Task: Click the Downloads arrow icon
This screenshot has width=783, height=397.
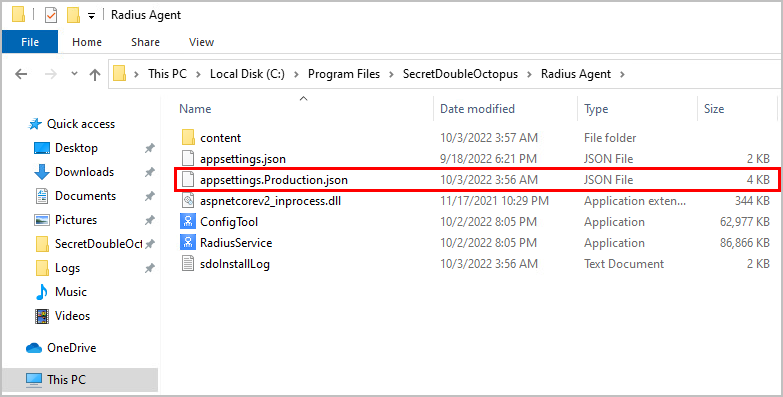Action: coord(42,172)
